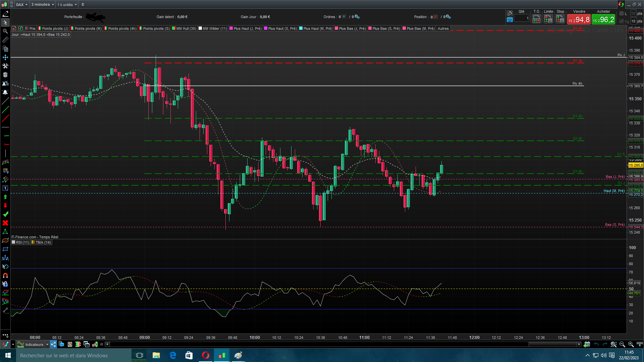The image size is (644, 362).
Task: Click the Limite order icon
Action: click(x=548, y=19)
